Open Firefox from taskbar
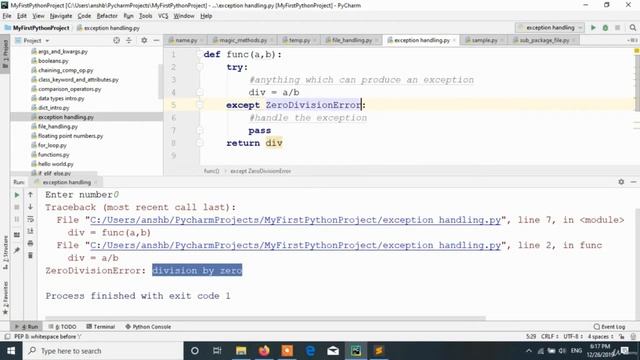This screenshot has width=640, height=360. coord(264,351)
